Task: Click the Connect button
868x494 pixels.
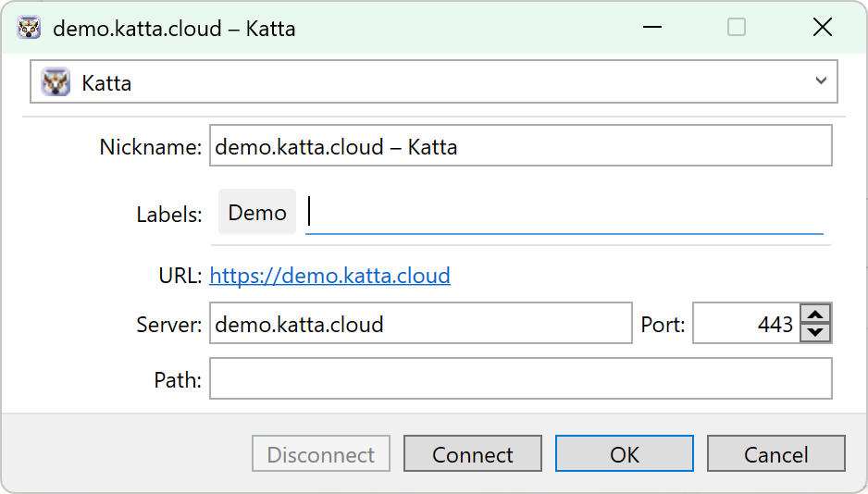Action: click(472, 453)
